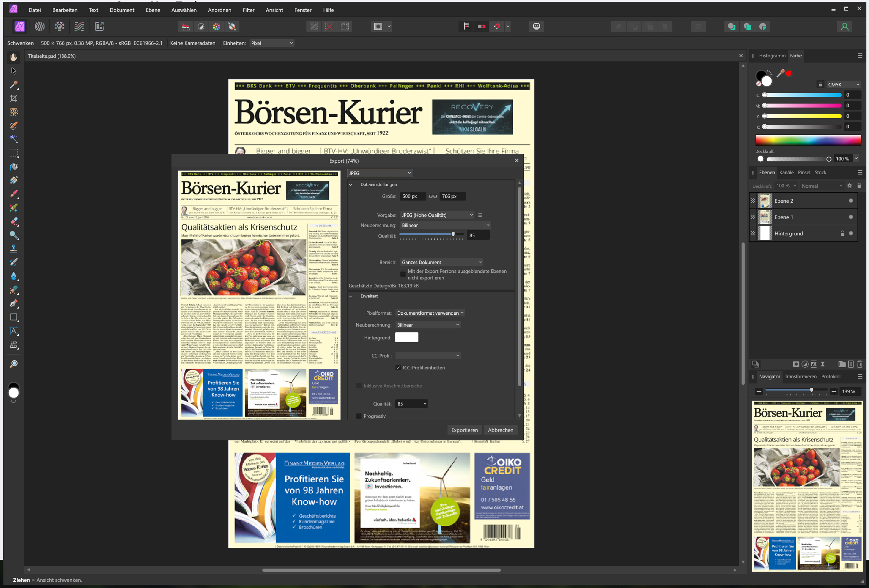The image size is (869, 588).
Task: Switch to the Tone Mapping Persona
Action: tap(79, 26)
